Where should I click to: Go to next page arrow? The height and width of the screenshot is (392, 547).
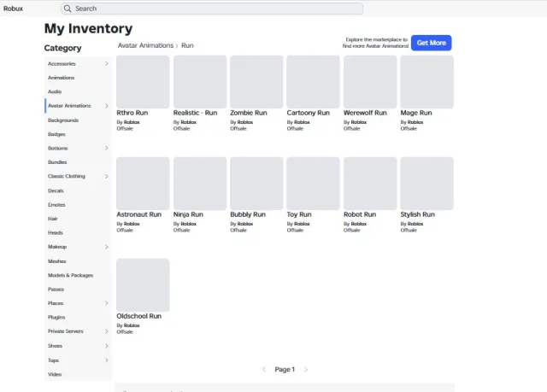click(x=306, y=369)
